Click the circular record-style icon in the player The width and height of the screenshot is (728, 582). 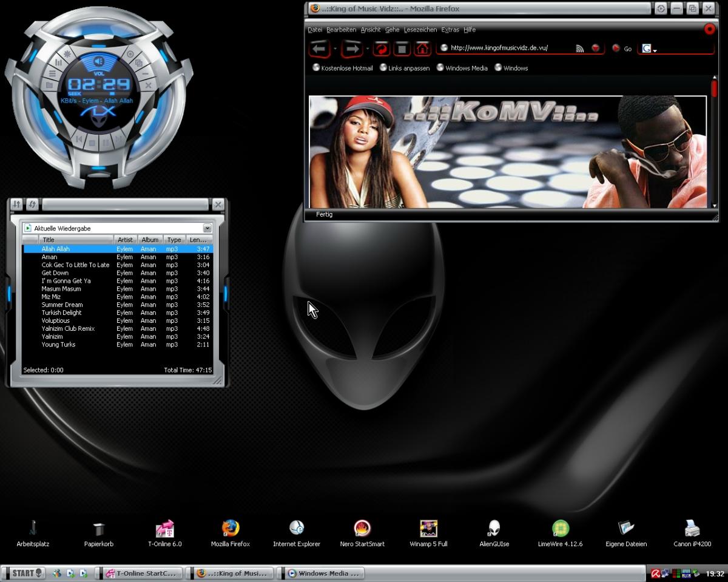130,54
